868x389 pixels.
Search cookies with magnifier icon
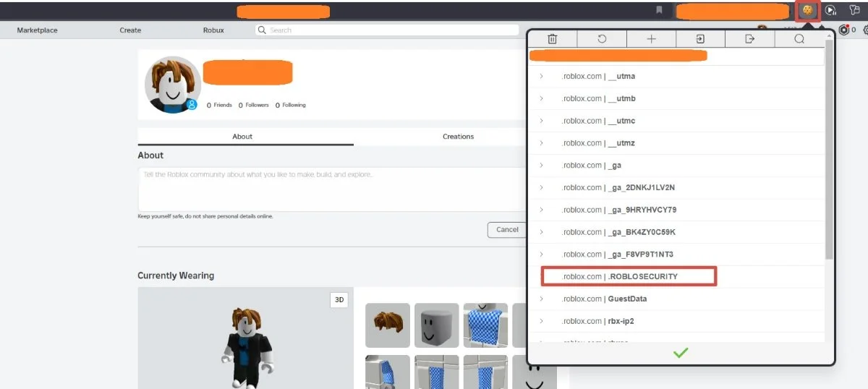pyautogui.click(x=799, y=39)
